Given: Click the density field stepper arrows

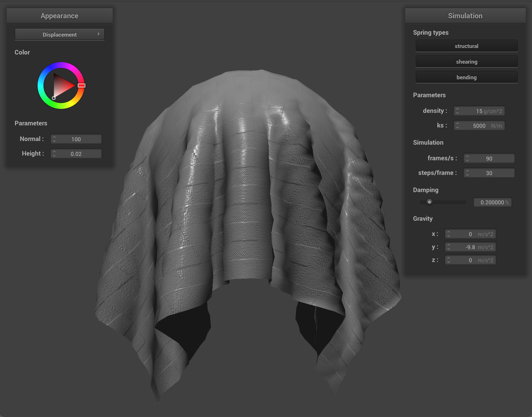Looking at the screenshot, I should 457,111.
